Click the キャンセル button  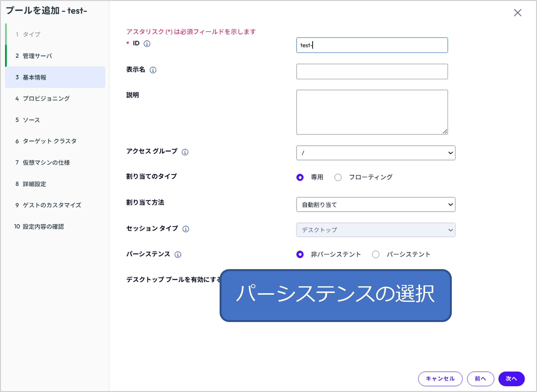(x=440, y=379)
